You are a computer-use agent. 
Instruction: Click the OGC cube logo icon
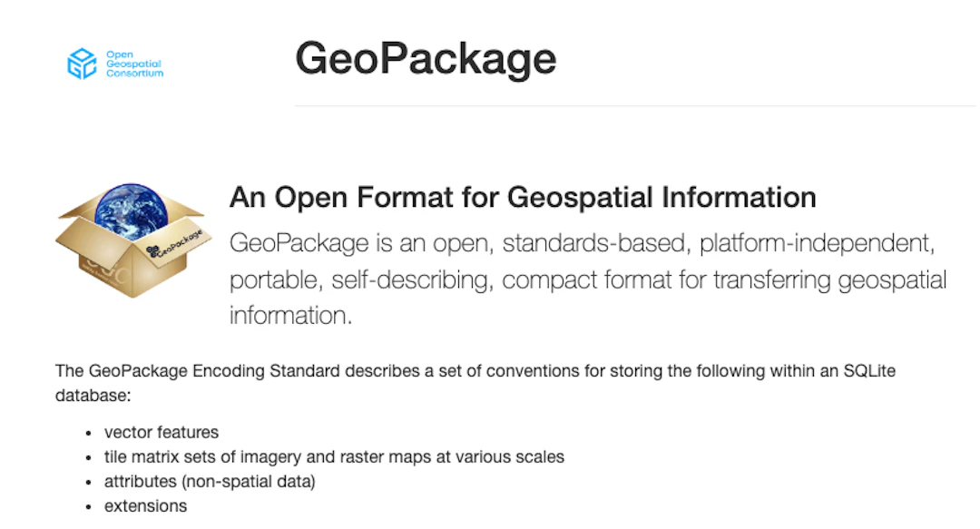[x=82, y=64]
